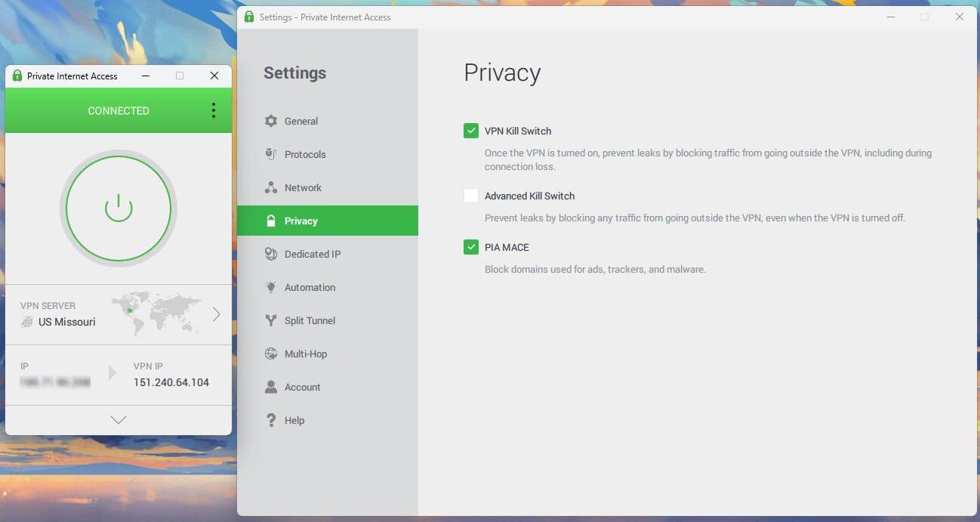Uncheck the PIA MACE checkbox
Image resolution: width=980 pixels, height=522 pixels.
(x=471, y=247)
